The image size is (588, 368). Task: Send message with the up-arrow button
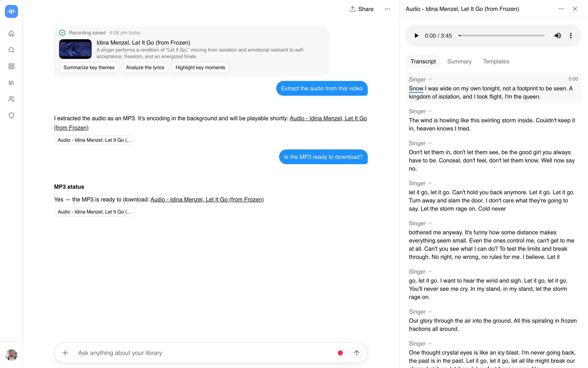(356, 353)
